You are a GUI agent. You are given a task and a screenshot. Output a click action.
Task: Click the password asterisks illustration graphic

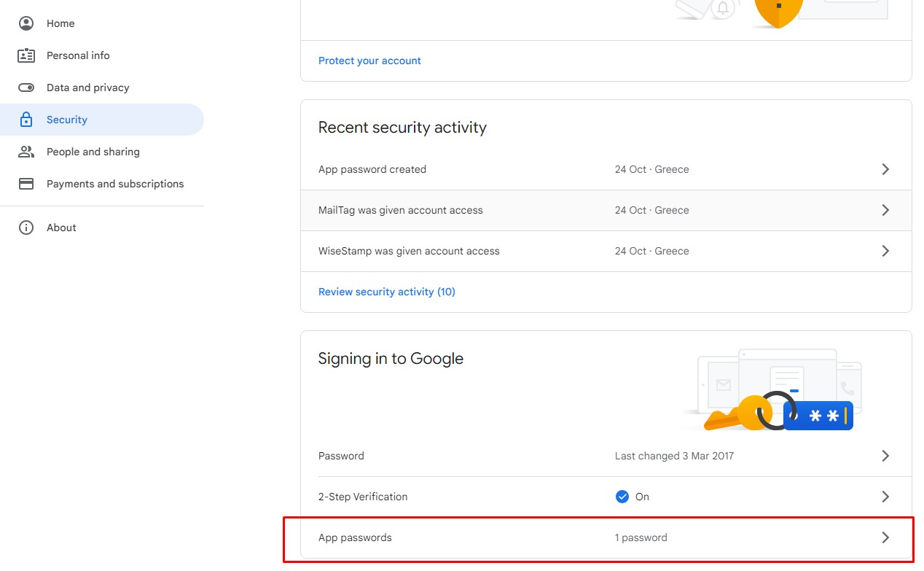point(818,416)
